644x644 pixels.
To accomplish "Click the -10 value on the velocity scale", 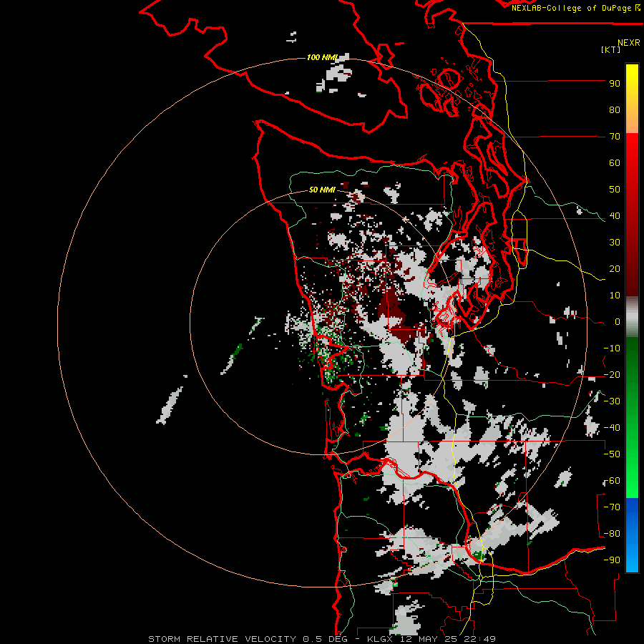I will click(x=612, y=348).
